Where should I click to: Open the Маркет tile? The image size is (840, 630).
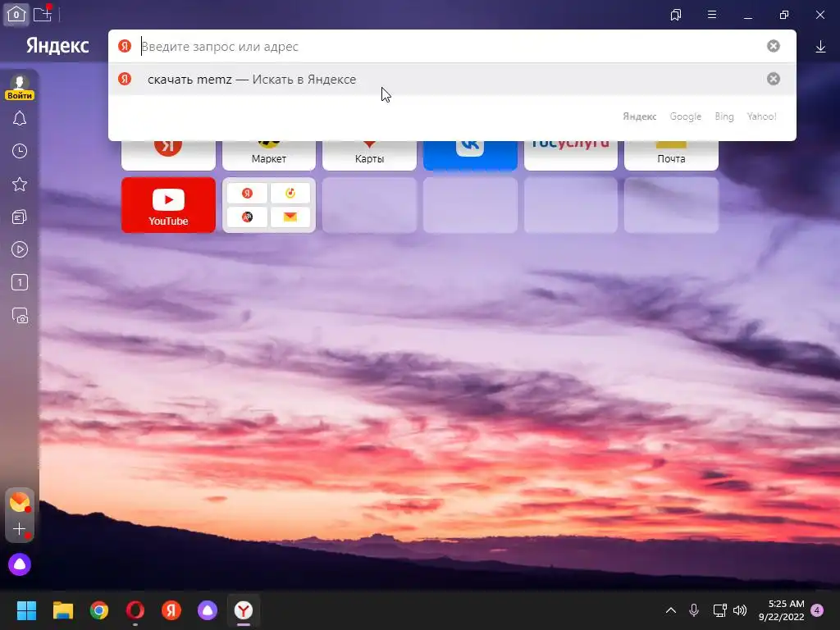[x=269, y=155]
